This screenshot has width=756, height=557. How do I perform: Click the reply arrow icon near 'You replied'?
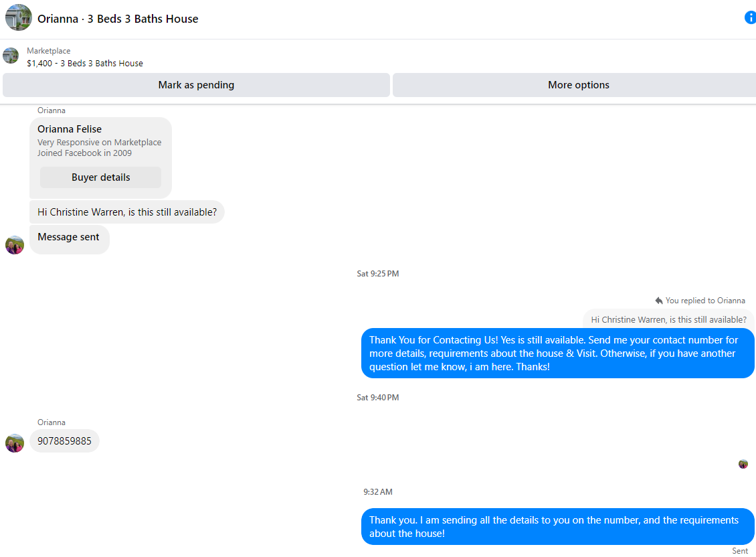click(659, 301)
